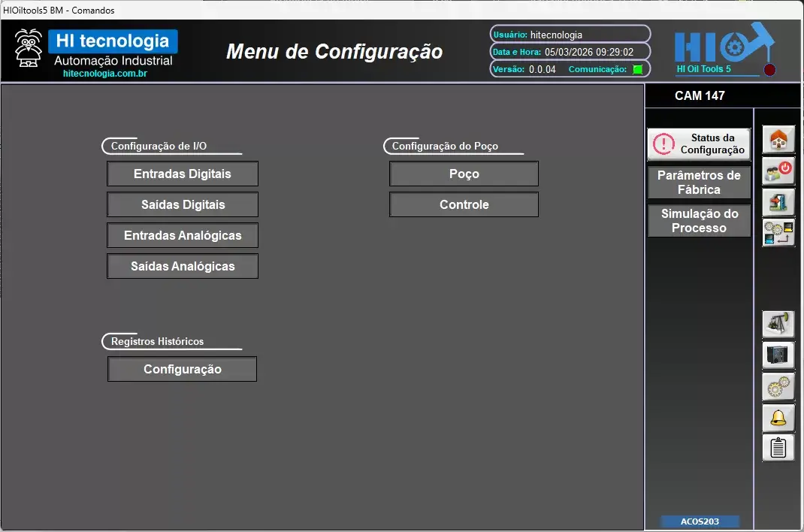Click the exit door icon
Viewport: 804px width, 532px height.
pos(778,201)
